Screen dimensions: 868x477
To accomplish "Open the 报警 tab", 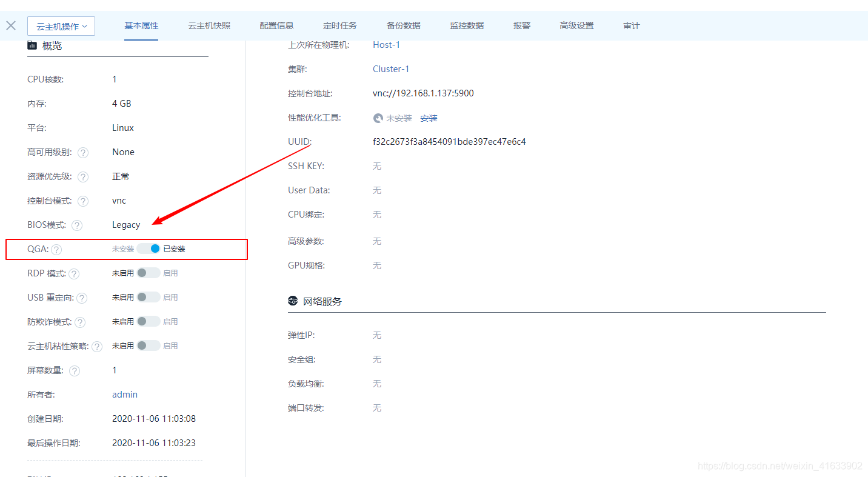I will point(522,25).
